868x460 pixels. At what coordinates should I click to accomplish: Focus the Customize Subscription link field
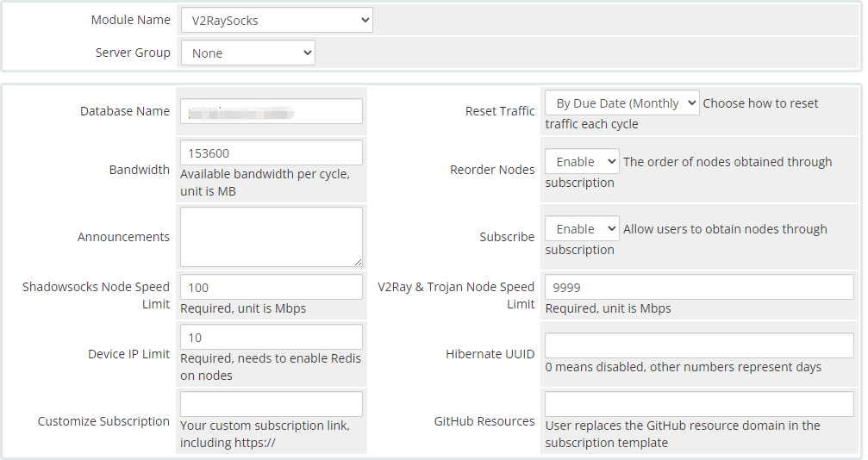tap(272, 405)
